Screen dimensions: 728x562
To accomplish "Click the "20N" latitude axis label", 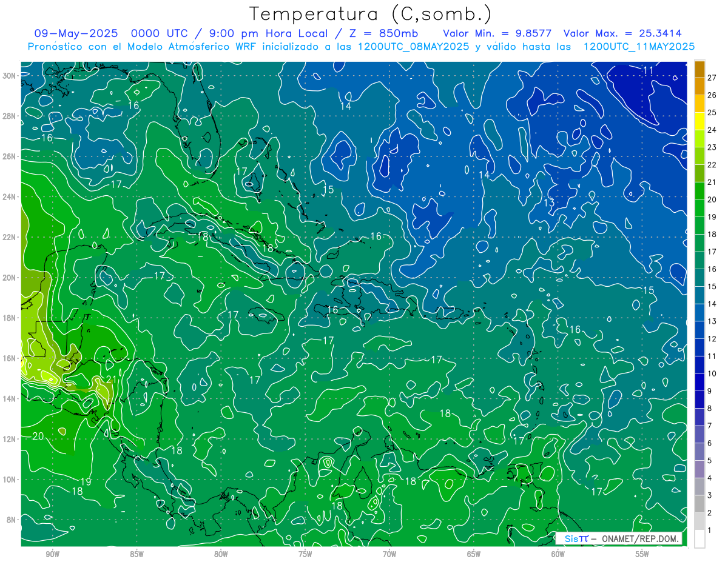I will click(8, 277).
